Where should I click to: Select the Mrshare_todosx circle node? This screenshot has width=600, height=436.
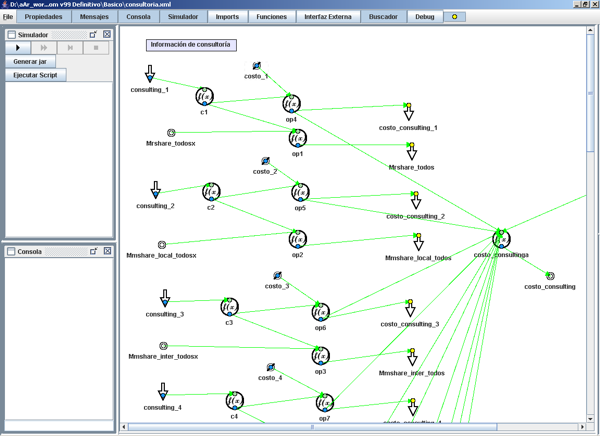click(x=171, y=133)
